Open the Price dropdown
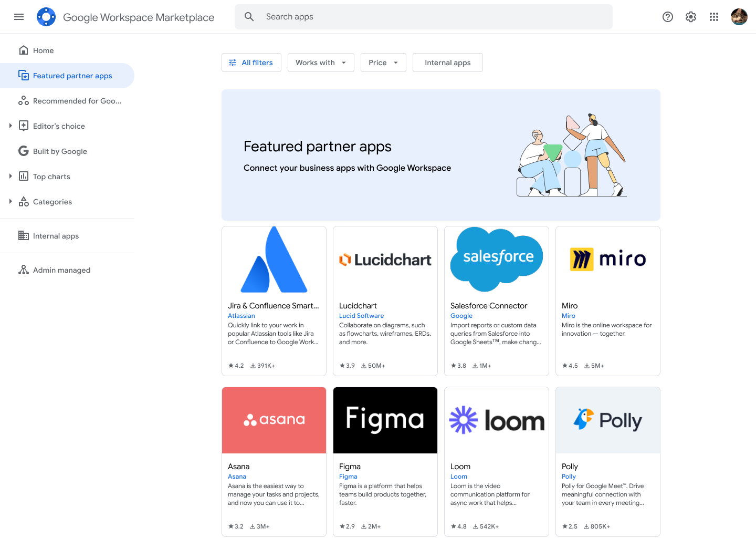Screen dimensions: 756x538 383,63
